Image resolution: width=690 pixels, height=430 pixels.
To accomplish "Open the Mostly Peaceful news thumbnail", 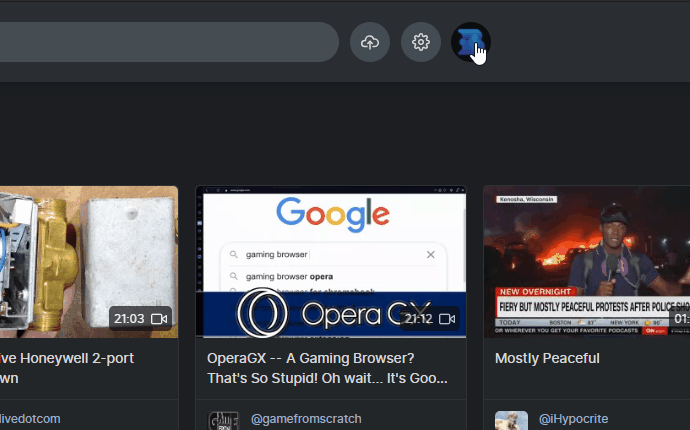I will (587, 262).
